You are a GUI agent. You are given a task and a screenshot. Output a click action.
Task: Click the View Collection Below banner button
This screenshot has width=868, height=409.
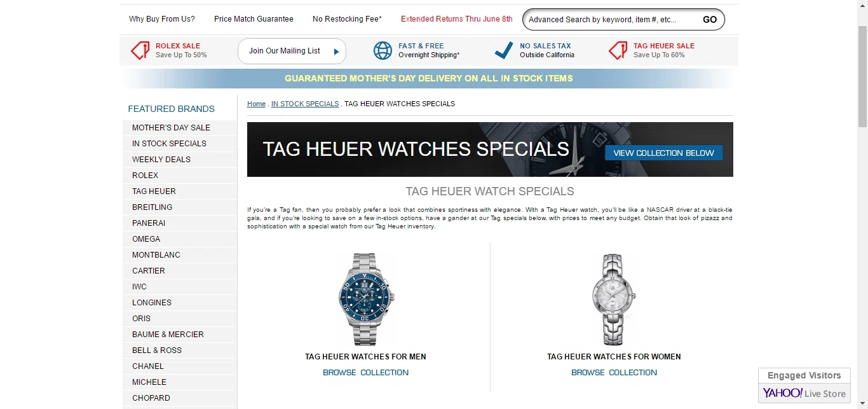pyautogui.click(x=664, y=153)
